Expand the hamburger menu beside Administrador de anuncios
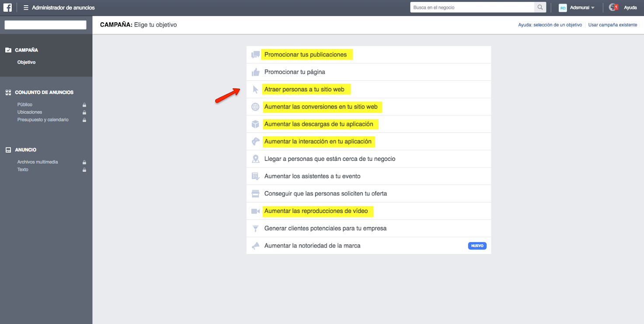Image resolution: width=644 pixels, height=324 pixels. 25,7
